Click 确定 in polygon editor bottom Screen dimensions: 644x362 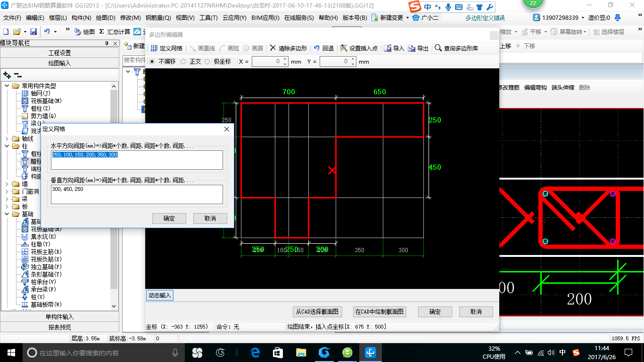tap(435, 312)
